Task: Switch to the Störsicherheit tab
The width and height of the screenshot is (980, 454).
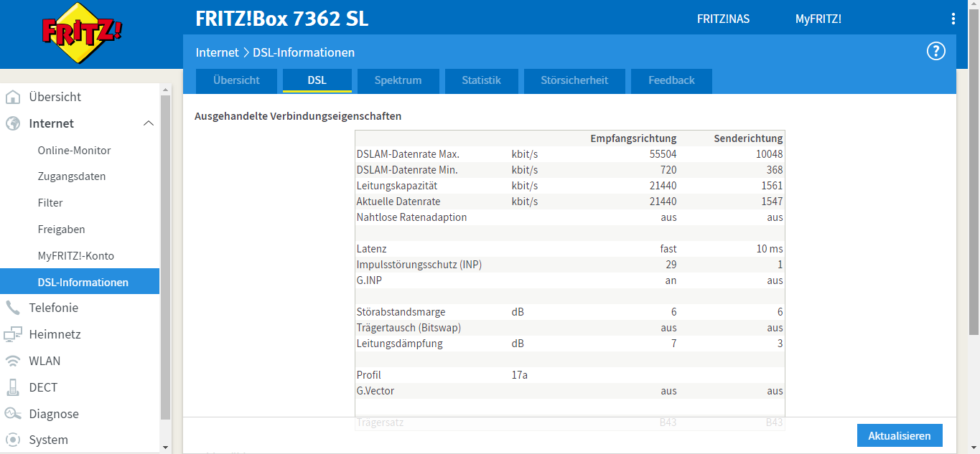Action: click(x=574, y=80)
